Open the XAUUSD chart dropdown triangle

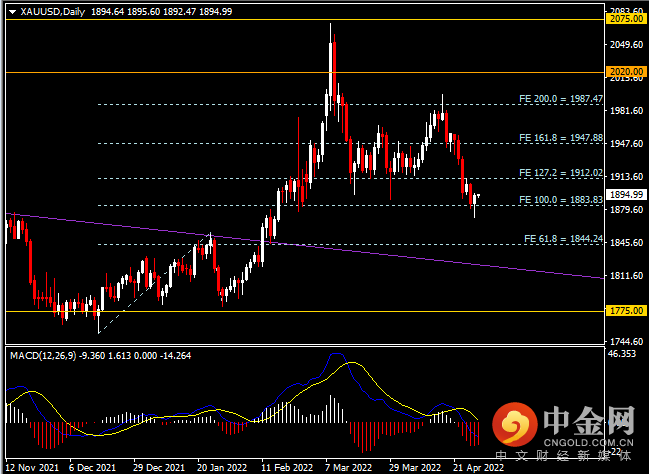click(x=12, y=12)
